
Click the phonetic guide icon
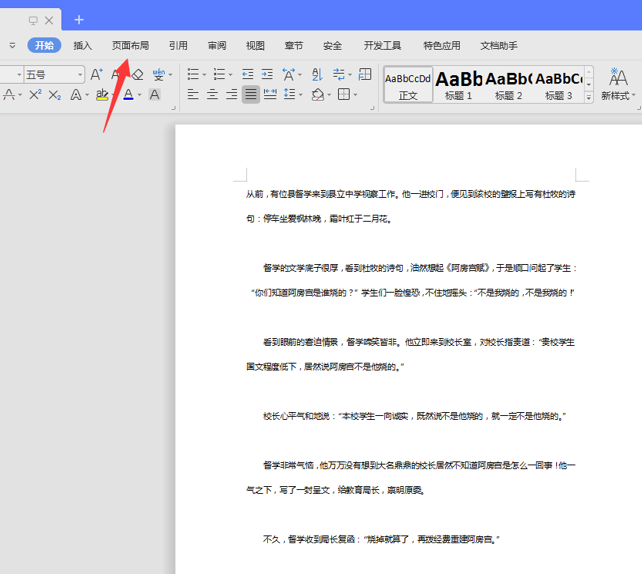pos(158,75)
